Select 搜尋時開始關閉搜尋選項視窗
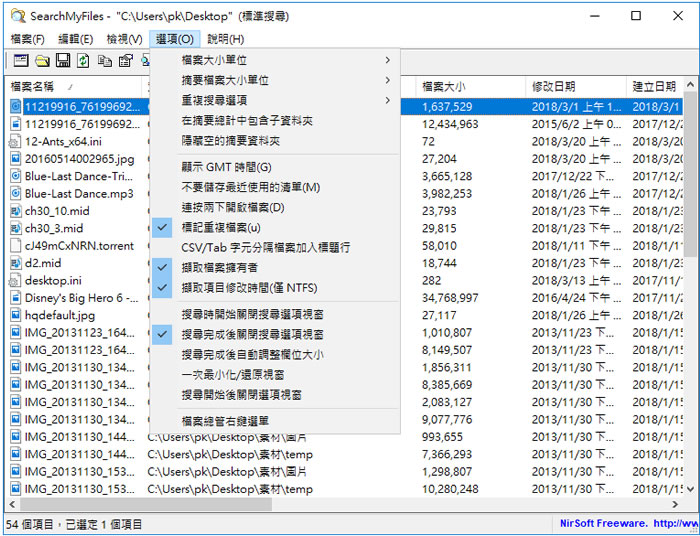700x536 pixels. tap(275, 315)
